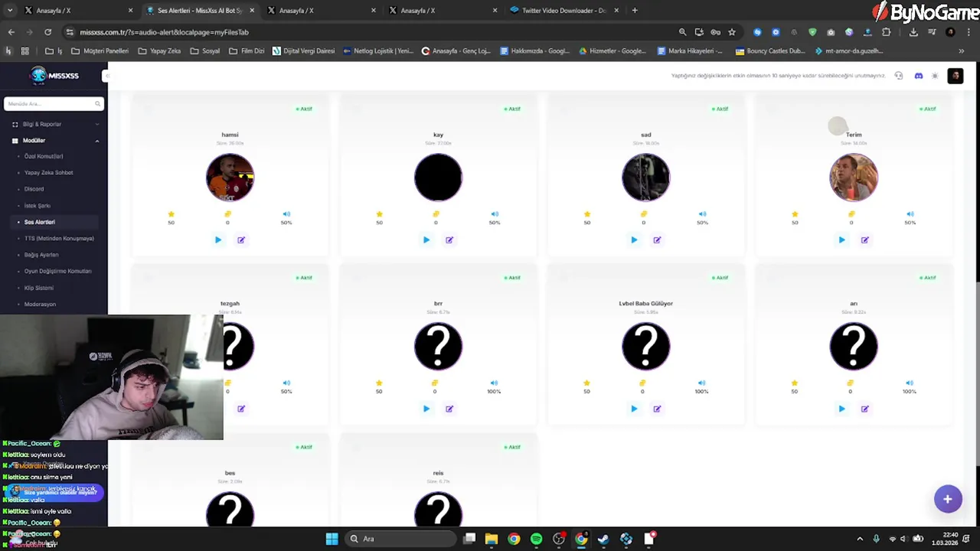Open Klip Sistemi in the sidebar
This screenshot has width=980, height=551.
coord(39,288)
